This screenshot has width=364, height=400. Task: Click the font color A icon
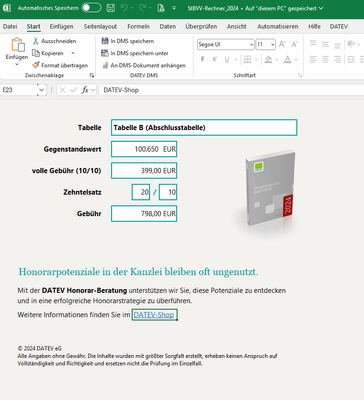[287, 60]
